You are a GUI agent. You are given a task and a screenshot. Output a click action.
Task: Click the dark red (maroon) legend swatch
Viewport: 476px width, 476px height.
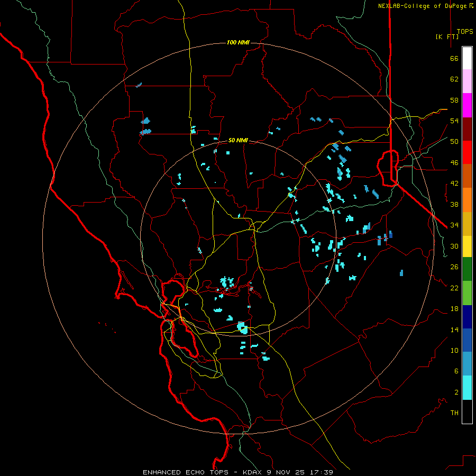[x=467, y=129]
